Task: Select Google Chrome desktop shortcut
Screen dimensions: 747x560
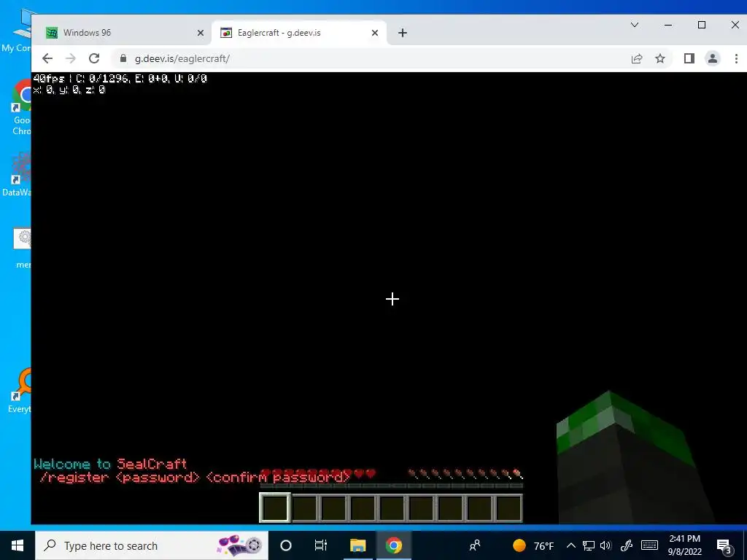Action: pyautogui.click(x=21, y=108)
